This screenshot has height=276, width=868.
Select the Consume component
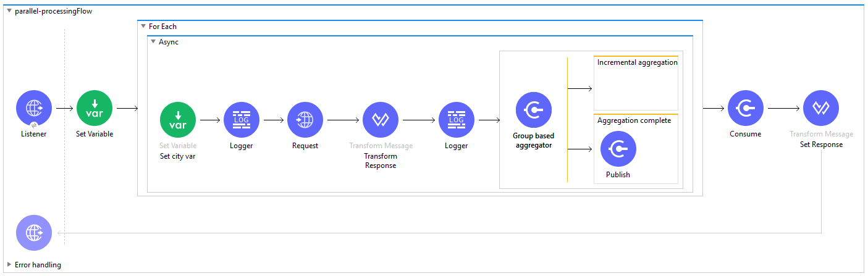click(x=746, y=108)
